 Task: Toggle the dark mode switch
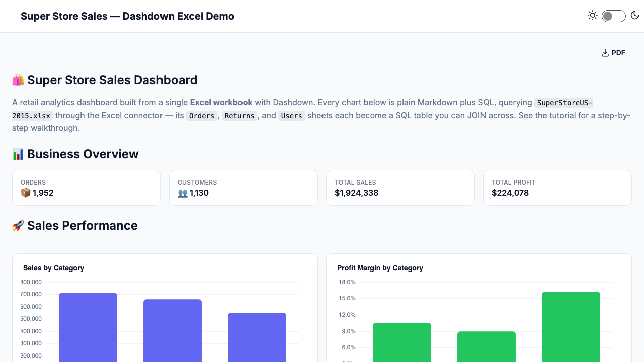tap(614, 16)
